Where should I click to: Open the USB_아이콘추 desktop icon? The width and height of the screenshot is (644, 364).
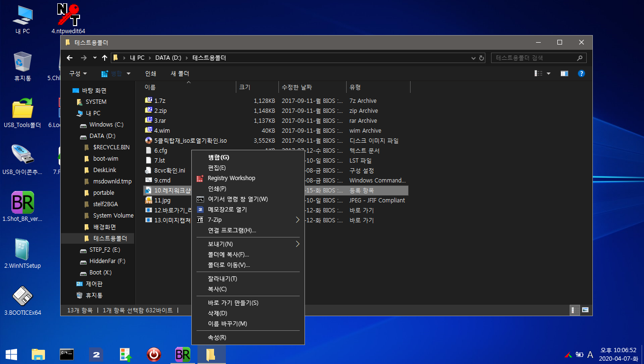pos(22,160)
